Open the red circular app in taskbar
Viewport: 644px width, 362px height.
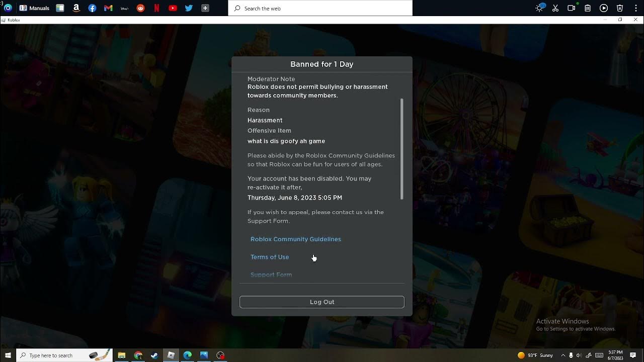pyautogui.click(x=220, y=355)
